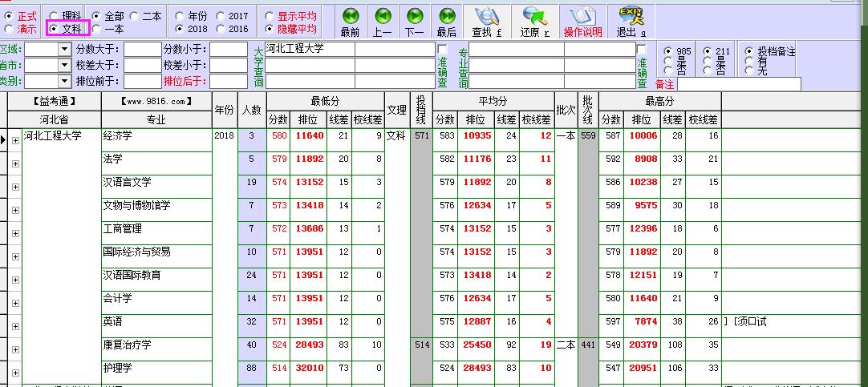This screenshot has width=868, height=387.
Task: Switch to 演示 demo mode
Action: point(8,29)
